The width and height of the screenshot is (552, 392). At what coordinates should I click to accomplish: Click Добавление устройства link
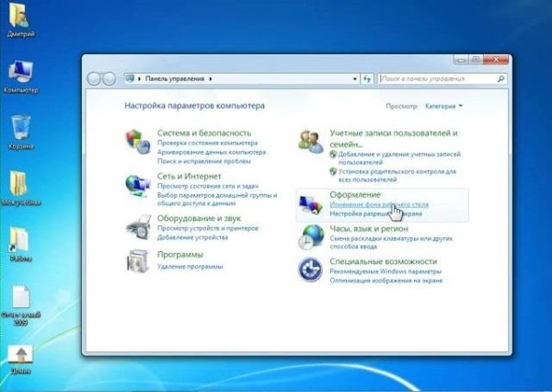point(192,237)
